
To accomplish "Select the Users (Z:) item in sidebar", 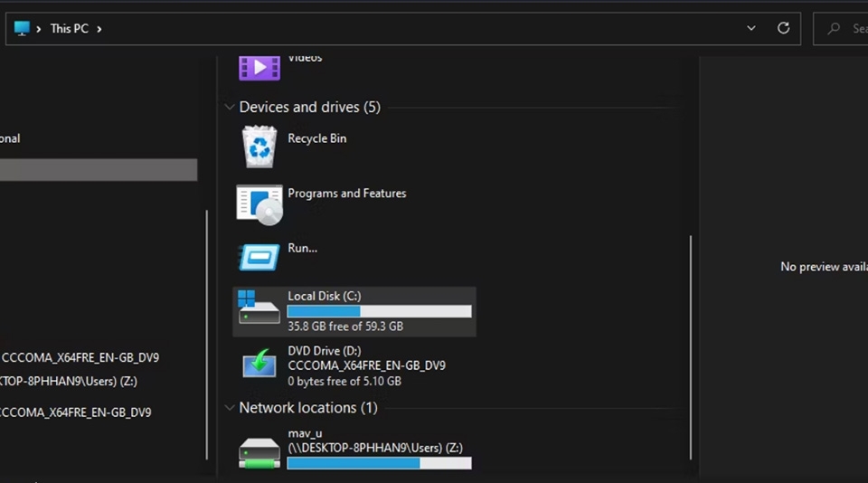I will 68,381.
